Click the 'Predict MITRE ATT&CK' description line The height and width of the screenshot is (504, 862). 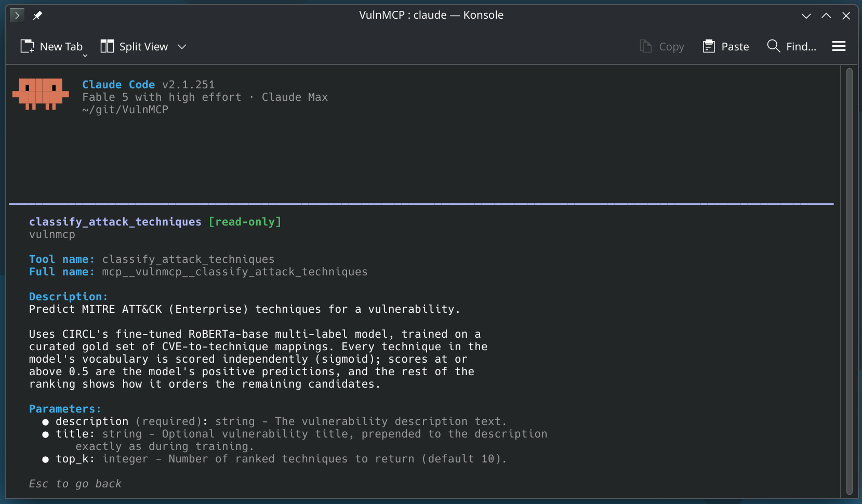click(x=245, y=309)
